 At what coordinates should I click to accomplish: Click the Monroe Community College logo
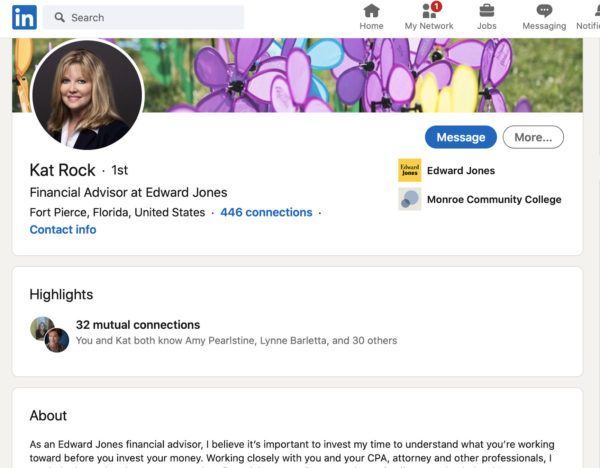tap(409, 199)
